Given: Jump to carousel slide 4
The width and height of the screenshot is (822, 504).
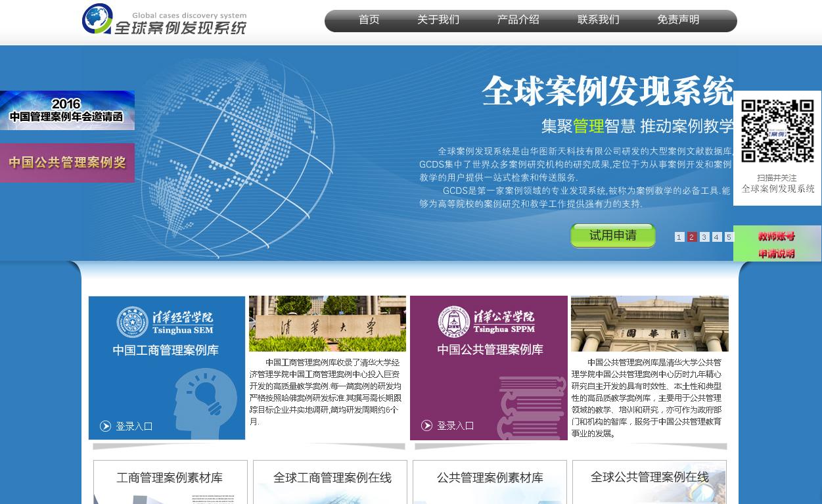Looking at the screenshot, I should 717,237.
